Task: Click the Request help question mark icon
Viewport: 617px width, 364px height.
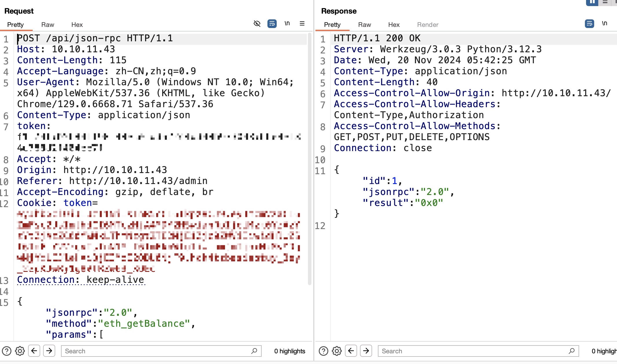Action: tap(6, 351)
